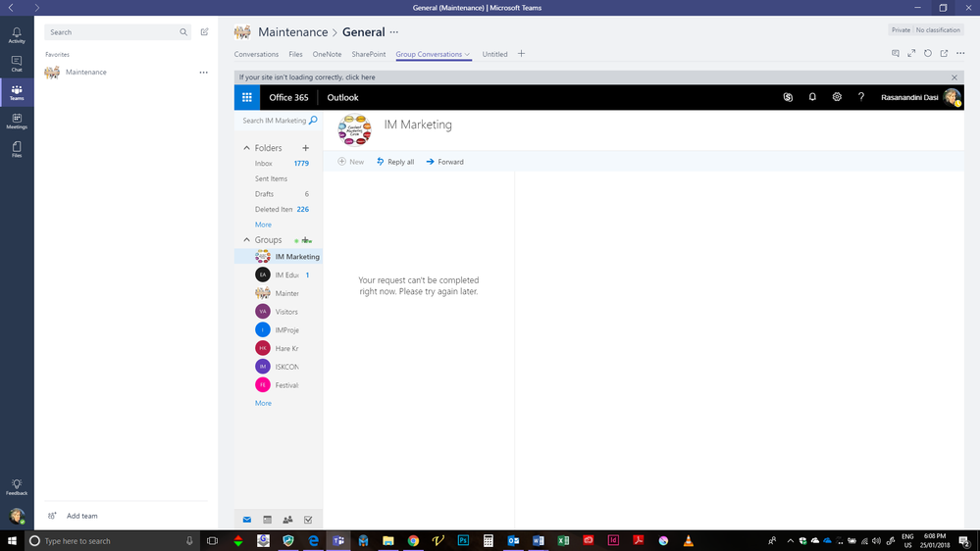
Task: Open Windows Start menu
Action: 12,541
